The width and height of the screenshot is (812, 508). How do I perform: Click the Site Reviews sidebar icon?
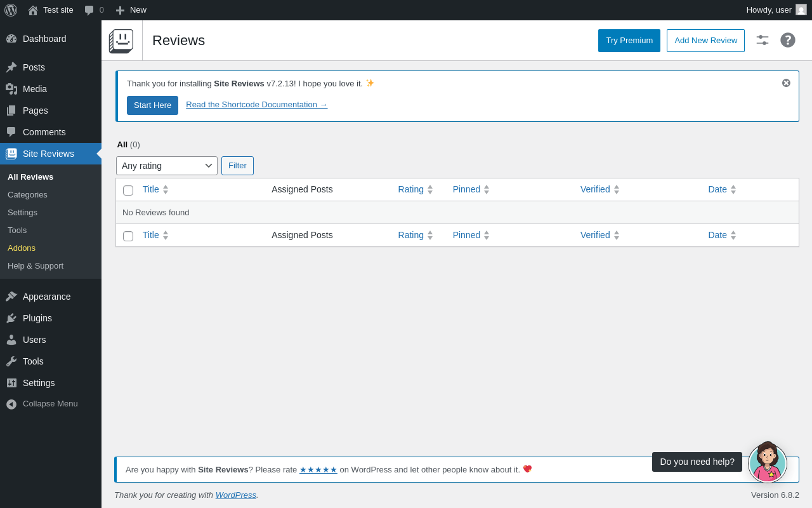(11, 154)
